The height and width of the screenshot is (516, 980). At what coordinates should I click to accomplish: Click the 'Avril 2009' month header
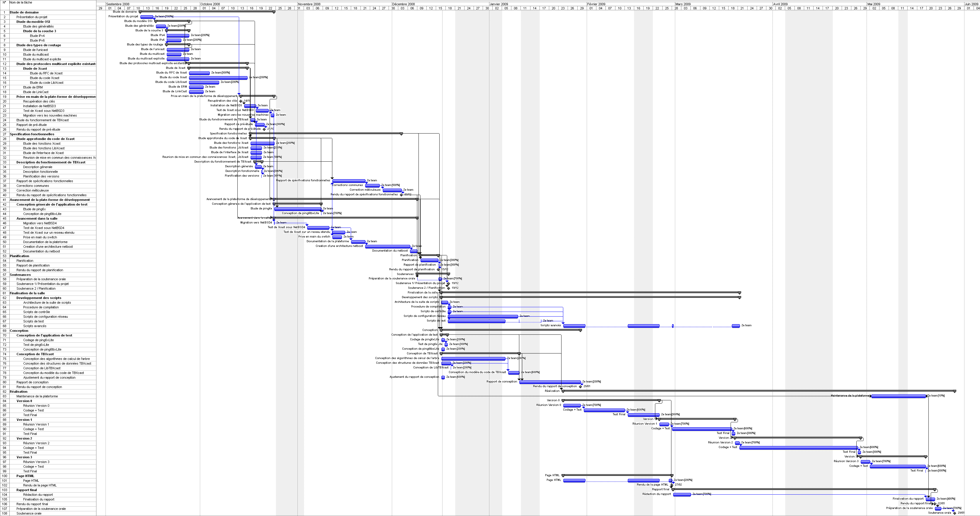coord(780,4)
